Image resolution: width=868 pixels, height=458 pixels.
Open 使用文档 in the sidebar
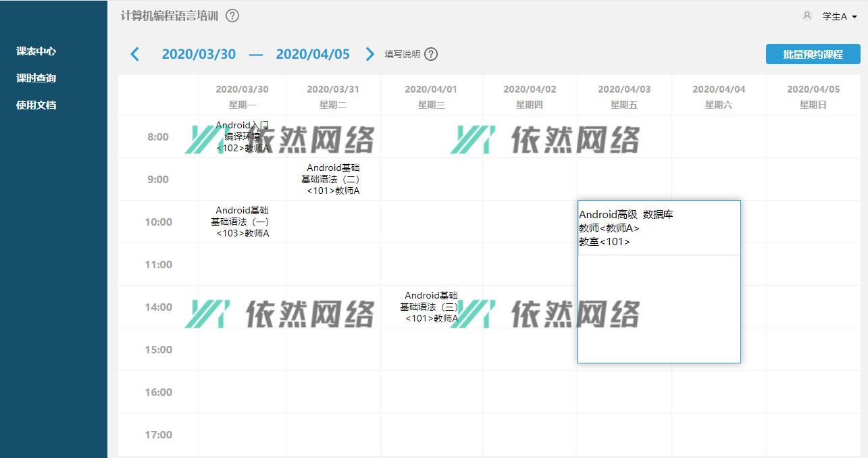pos(36,105)
